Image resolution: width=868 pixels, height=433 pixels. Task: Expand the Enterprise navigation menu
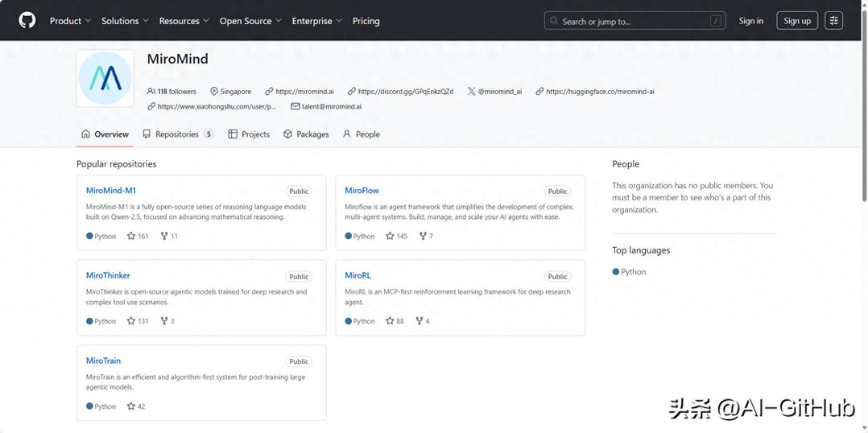point(316,21)
